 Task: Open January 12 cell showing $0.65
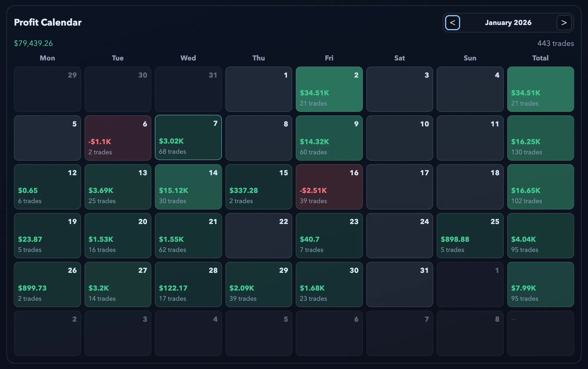click(x=47, y=187)
